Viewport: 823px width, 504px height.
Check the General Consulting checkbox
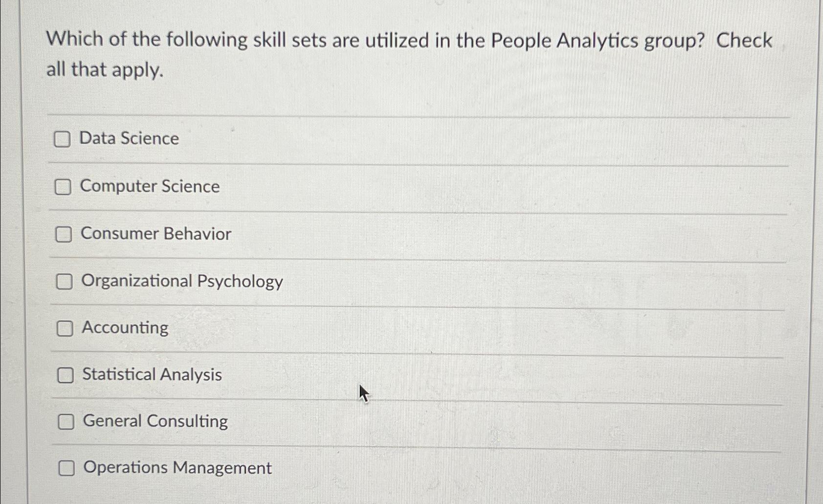(x=67, y=421)
